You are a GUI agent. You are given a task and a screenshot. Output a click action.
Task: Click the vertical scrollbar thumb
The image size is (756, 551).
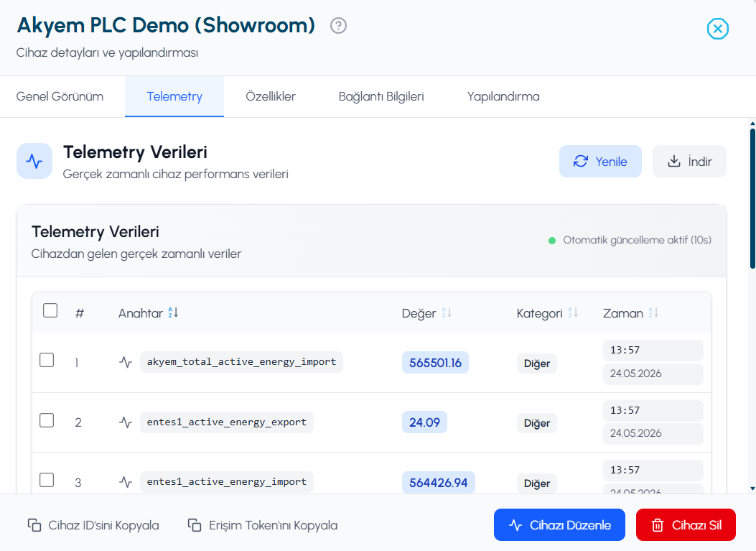point(752,198)
